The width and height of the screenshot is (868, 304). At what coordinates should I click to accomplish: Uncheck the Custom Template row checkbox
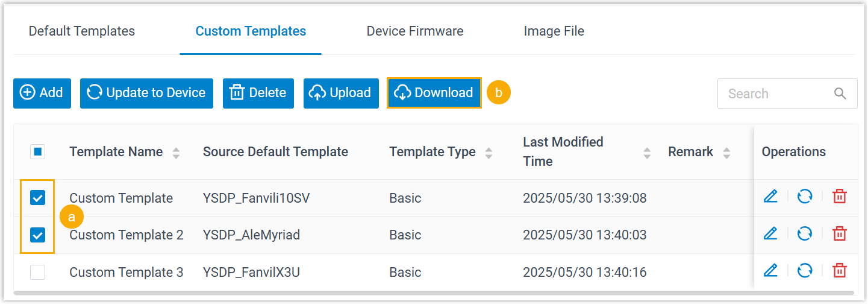coord(38,198)
